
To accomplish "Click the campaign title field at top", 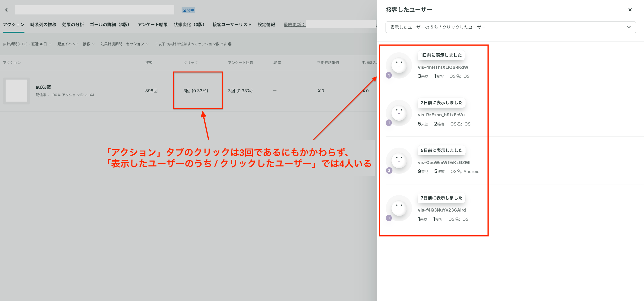I will (x=94, y=10).
